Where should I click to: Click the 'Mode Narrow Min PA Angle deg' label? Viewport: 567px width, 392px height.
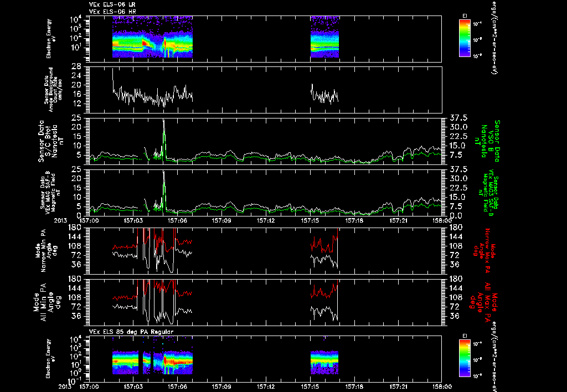pyautogui.click(x=45, y=250)
